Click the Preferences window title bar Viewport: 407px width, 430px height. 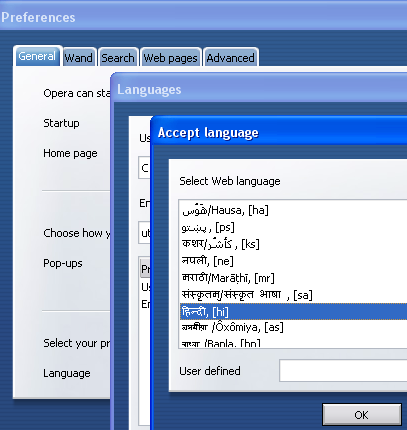(x=203, y=16)
